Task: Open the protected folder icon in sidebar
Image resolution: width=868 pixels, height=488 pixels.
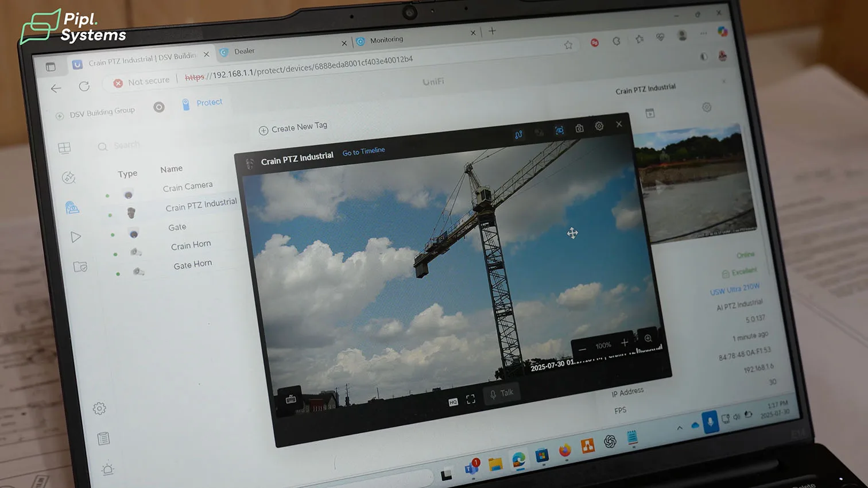Action: click(x=80, y=267)
